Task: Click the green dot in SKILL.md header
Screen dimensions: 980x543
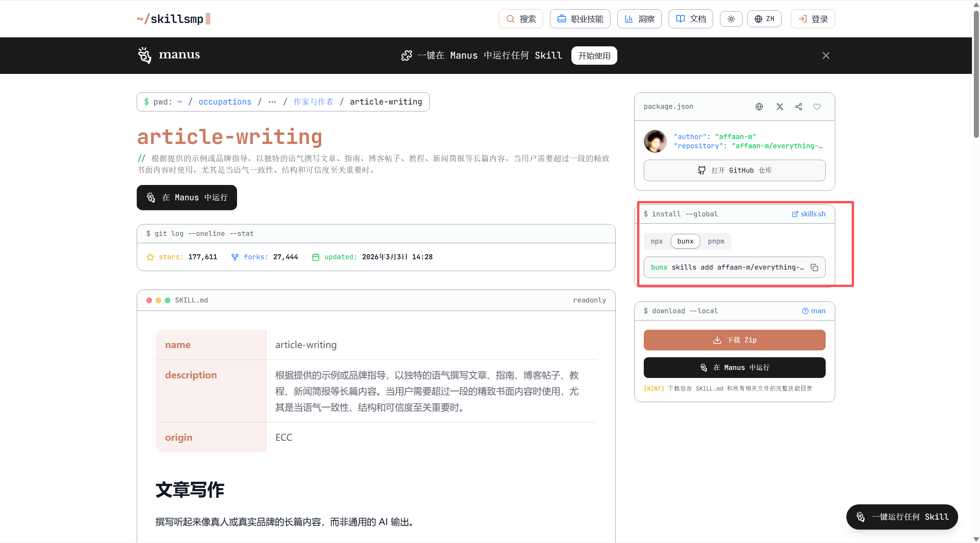Action: [x=167, y=300]
